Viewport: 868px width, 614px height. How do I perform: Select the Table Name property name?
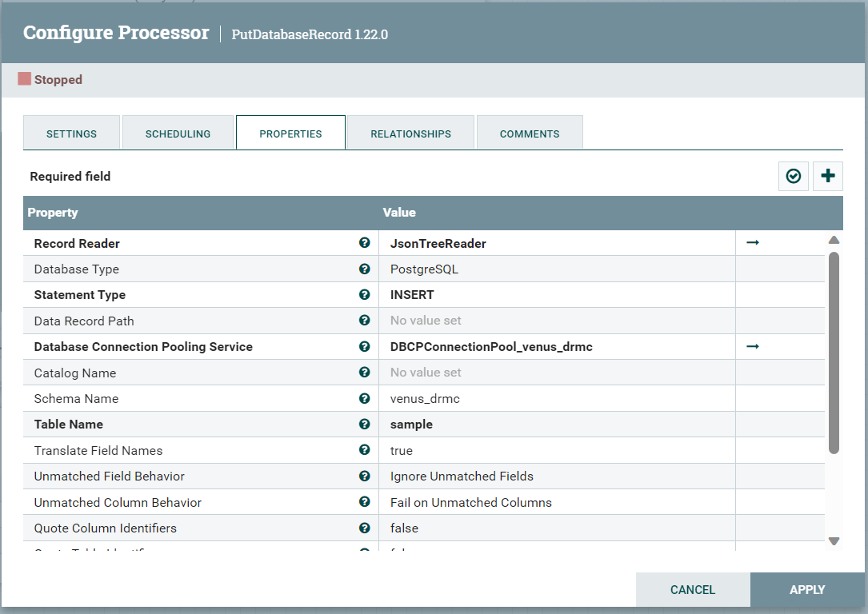69,425
